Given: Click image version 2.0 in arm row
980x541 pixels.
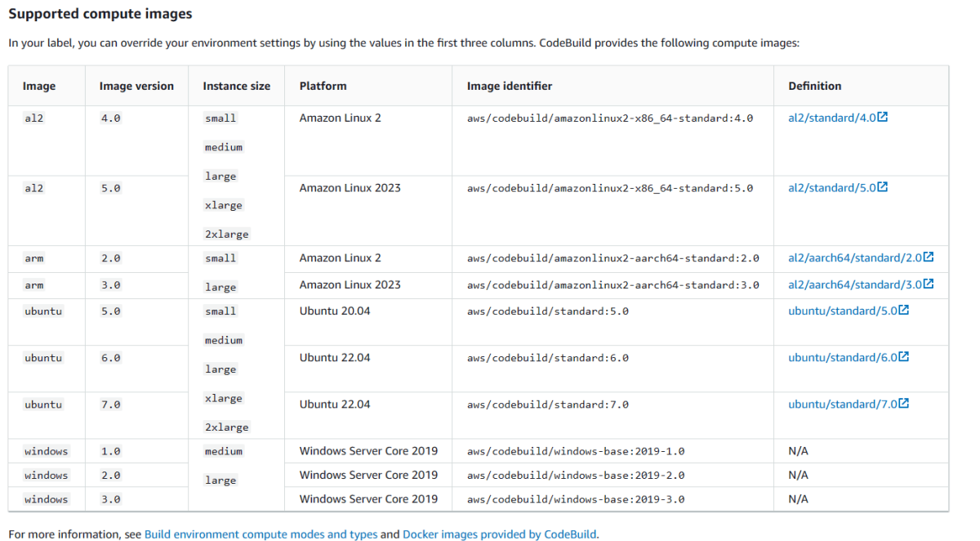Looking at the screenshot, I should tap(110, 258).
